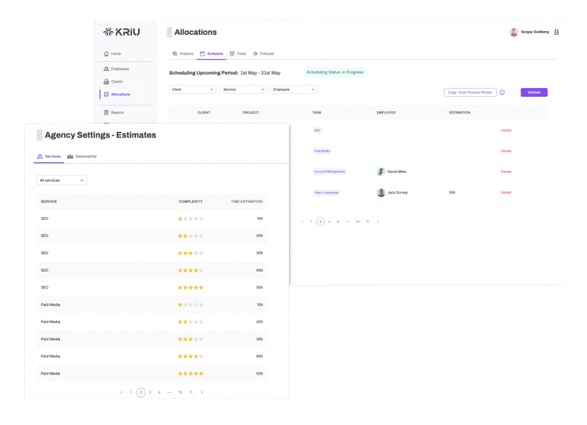Viewport: 587px width, 425px height.
Task: Click the Jack Dorsey employee name
Action: click(x=398, y=192)
